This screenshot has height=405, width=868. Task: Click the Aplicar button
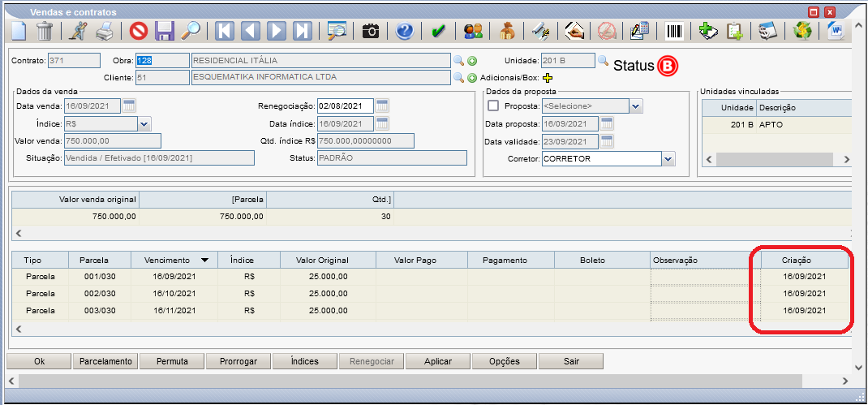438,361
